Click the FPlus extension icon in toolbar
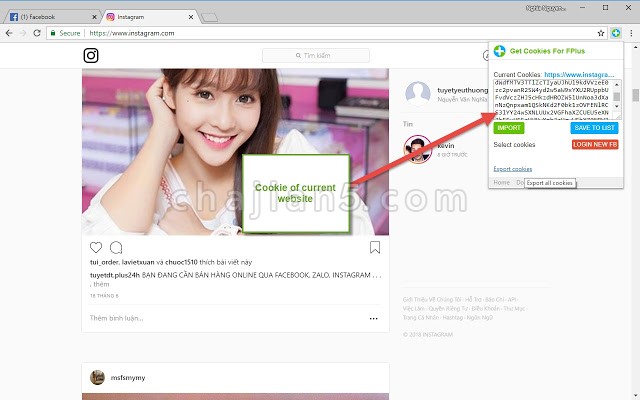 pos(616,33)
